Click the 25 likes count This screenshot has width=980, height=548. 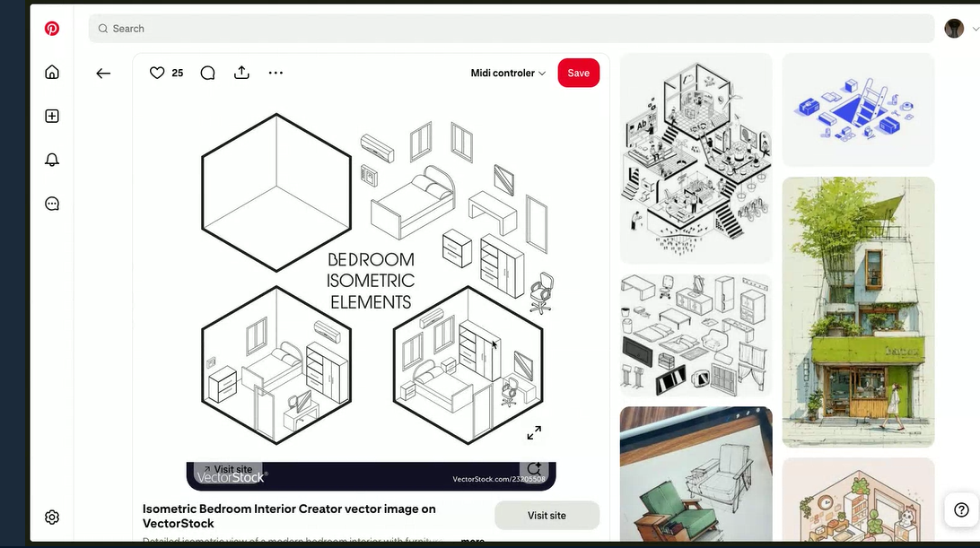pos(178,74)
